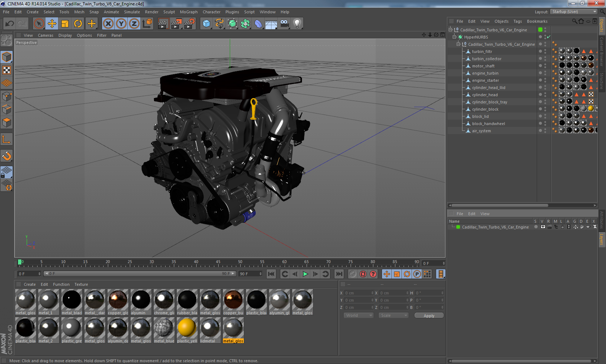Image resolution: width=606 pixels, height=364 pixels.
Task: Open the end frame 90 F field stepper
Action: click(260, 274)
